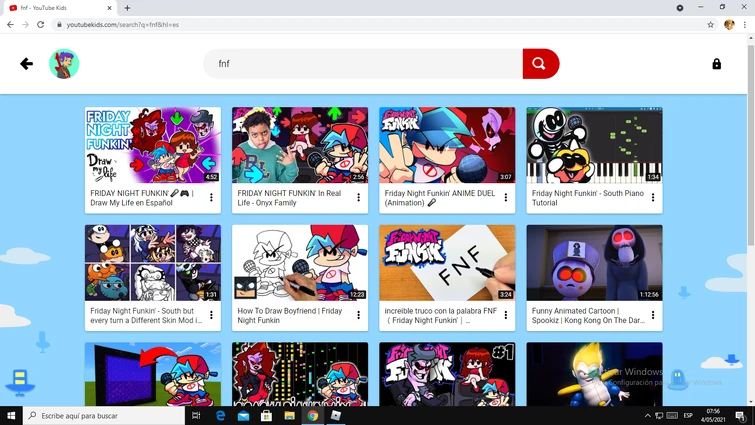Play South Different Skin Mod thumbnail

pos(153,263)
